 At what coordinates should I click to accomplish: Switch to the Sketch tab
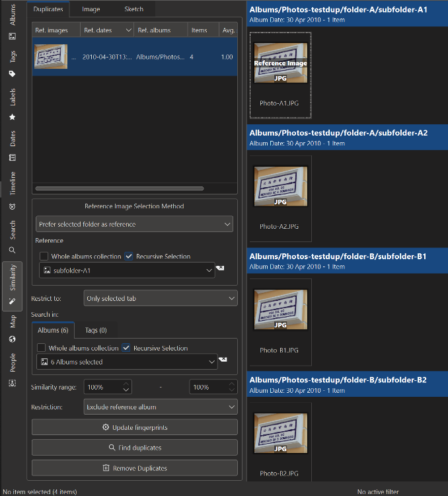click(133, 9)
